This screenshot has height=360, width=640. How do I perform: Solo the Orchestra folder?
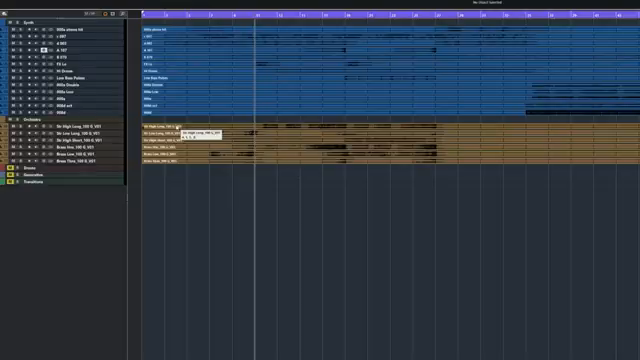coord(17,120)
